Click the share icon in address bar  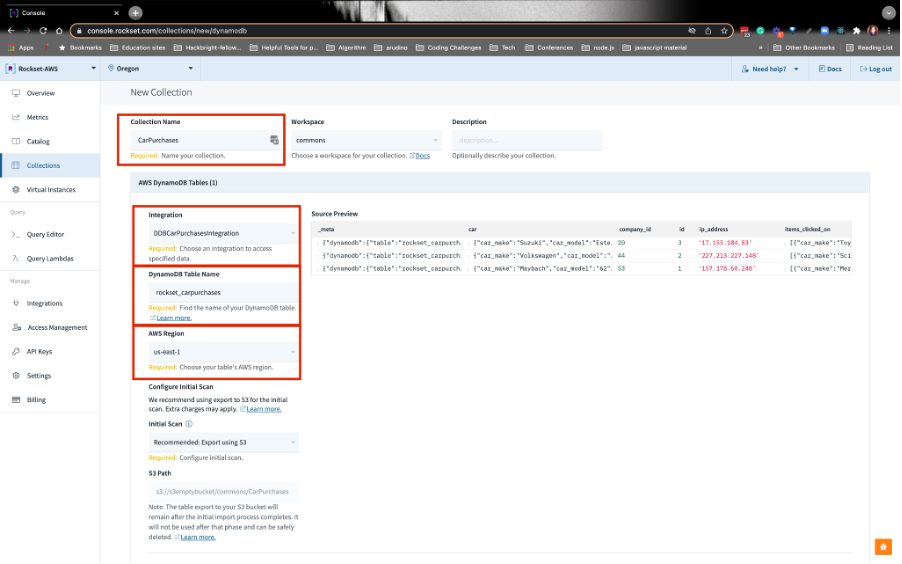(x=708, y=31)
